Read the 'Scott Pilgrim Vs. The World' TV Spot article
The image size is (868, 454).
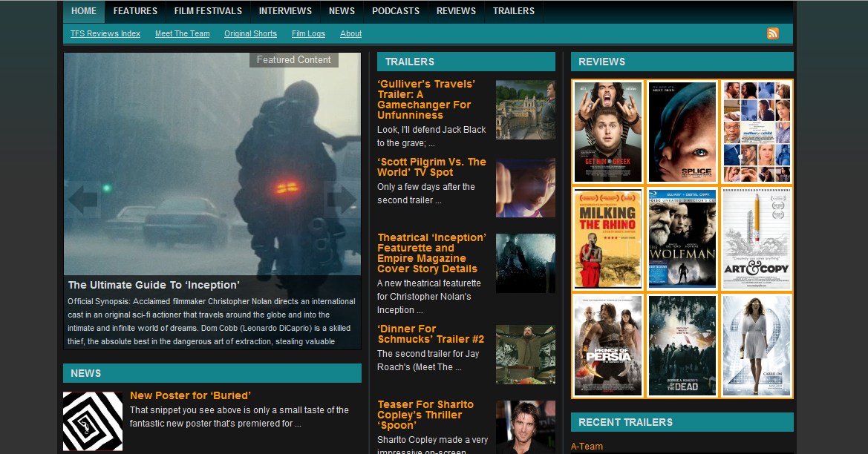pos(431,167)
